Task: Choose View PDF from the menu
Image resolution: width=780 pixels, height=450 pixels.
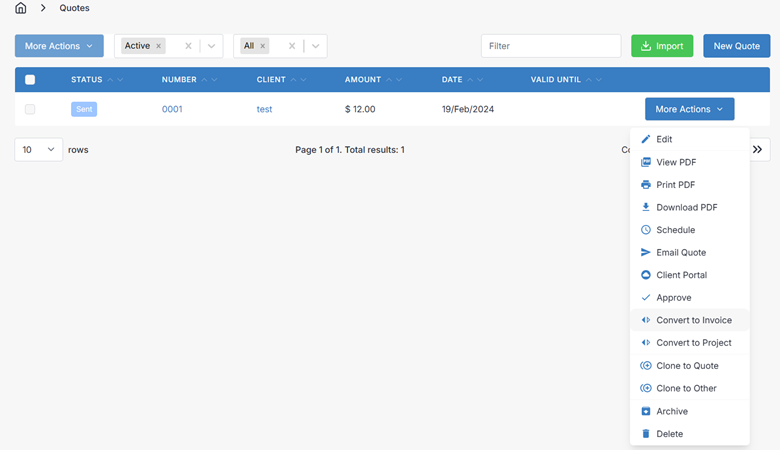Action: (x=689, y=162)
